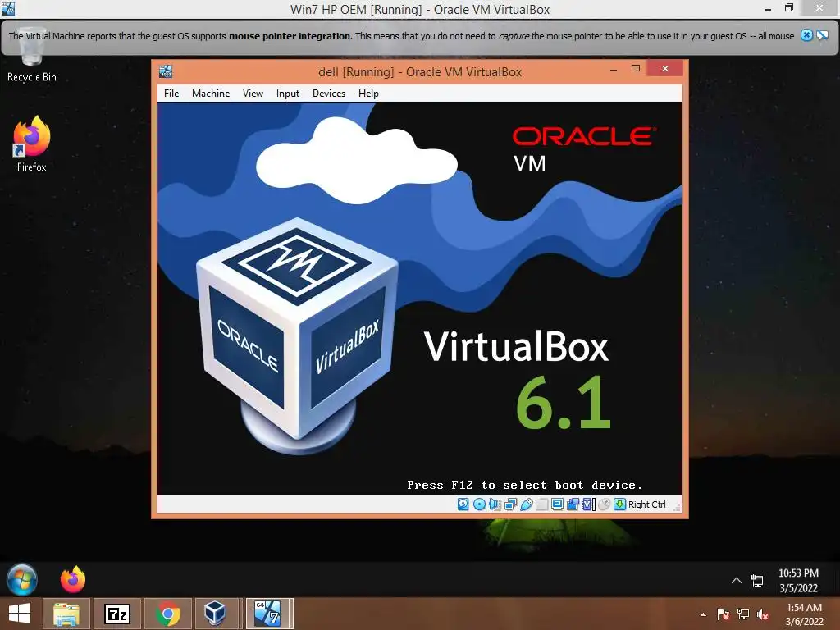
Task: Click the network adapters indicator in dell VM status bar
Action: tap(510, 504)
